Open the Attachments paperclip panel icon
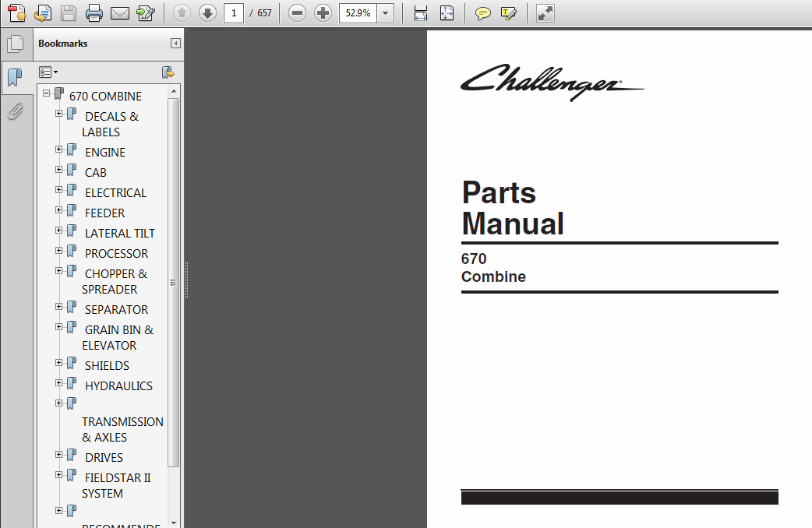Image resolution: width=812 pixels, height=528 pixels. (x=16, y=111)
